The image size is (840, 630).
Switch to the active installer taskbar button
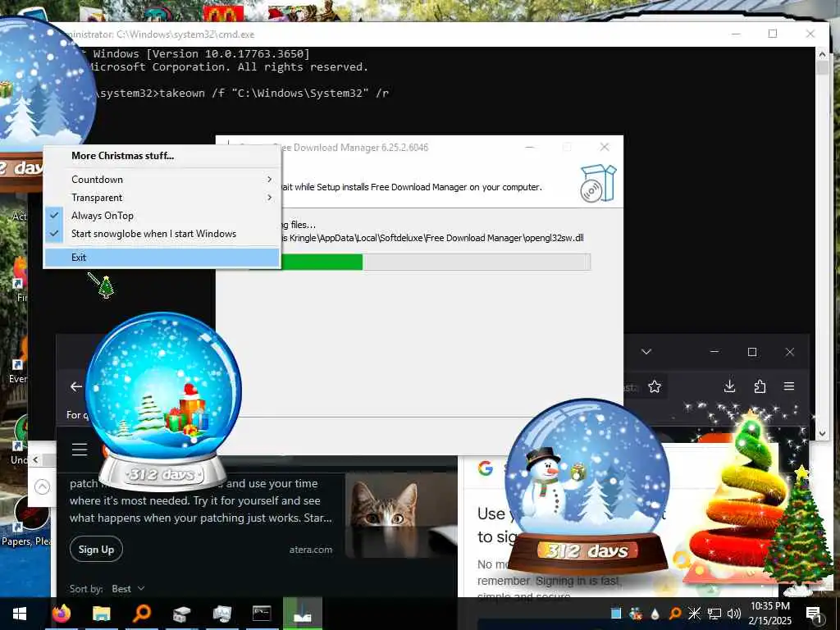(x=302, y=613)
